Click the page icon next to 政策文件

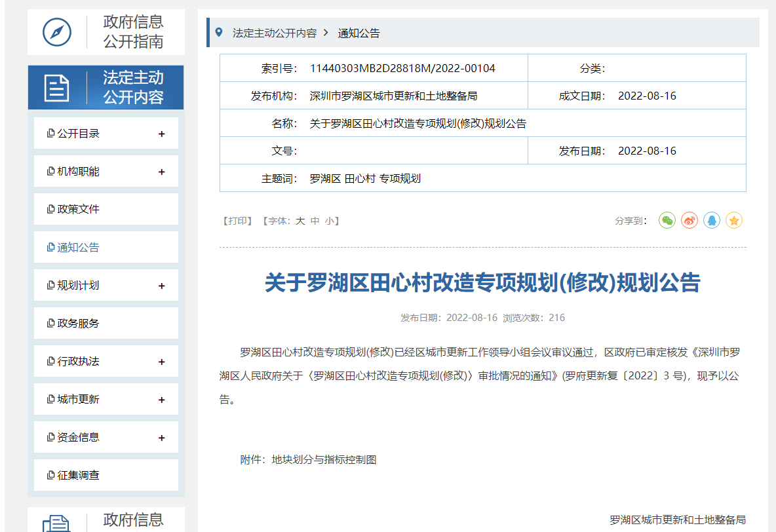pyautogui.click(x=51, y=210)
